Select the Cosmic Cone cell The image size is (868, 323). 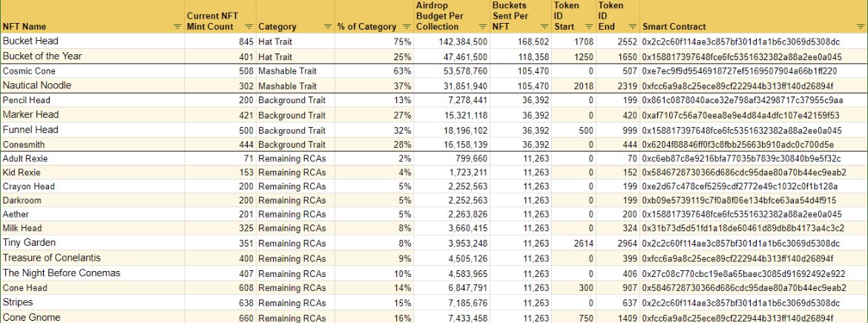coord(93,71)
